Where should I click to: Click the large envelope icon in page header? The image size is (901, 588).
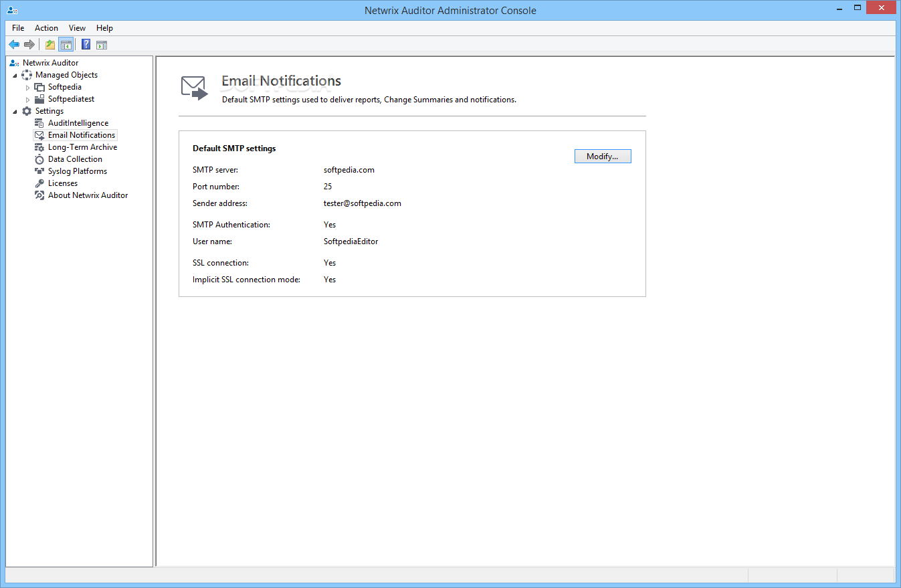click(x=195, y=89)
